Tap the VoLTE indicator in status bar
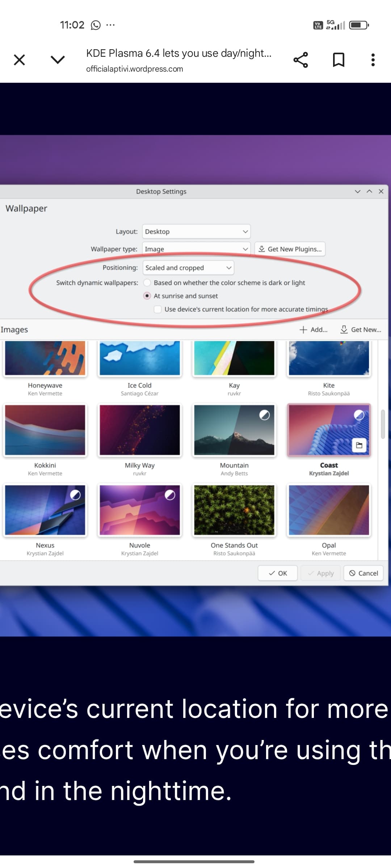Image resolution: width=391 pixels, height=868 pixels. pyautogui.click(x=318, y=25)
